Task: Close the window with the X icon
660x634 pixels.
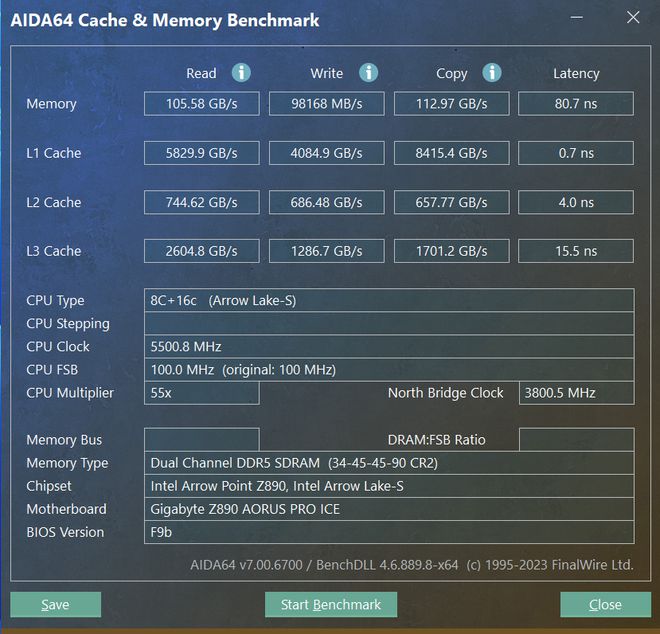Action: pyautogui.click(x=633, y=17)
